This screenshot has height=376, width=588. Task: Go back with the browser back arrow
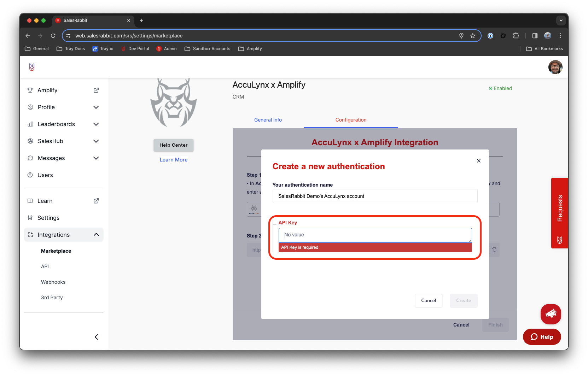pyautogui.click(x=28, y=36)
